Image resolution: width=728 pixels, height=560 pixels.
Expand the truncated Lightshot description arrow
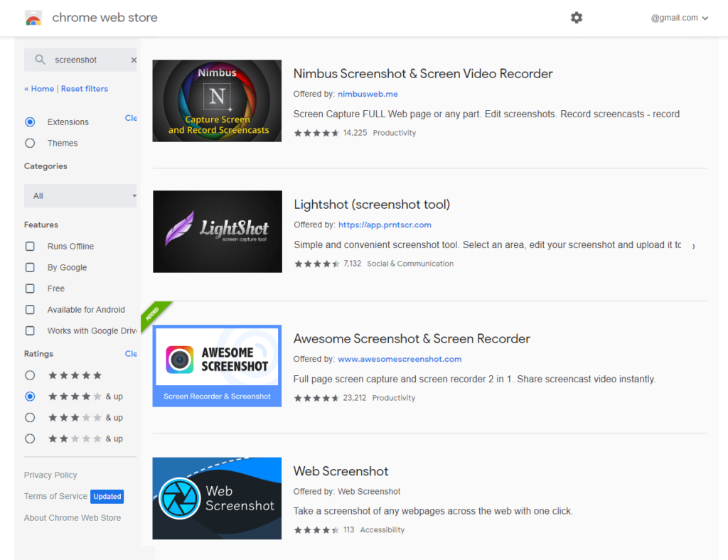(693, 244)
